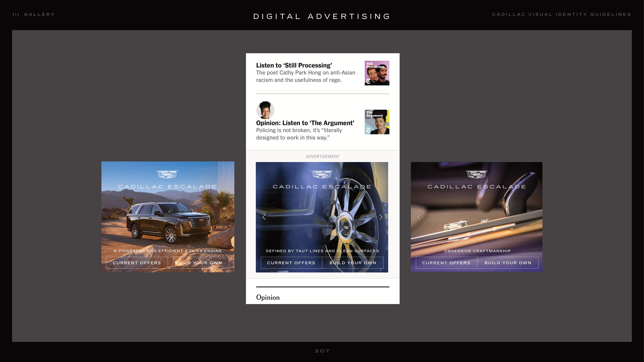Click previous arrow on craftsmanship ad
The height and width of the screenshot is (362, 644).
pos(419,217)
